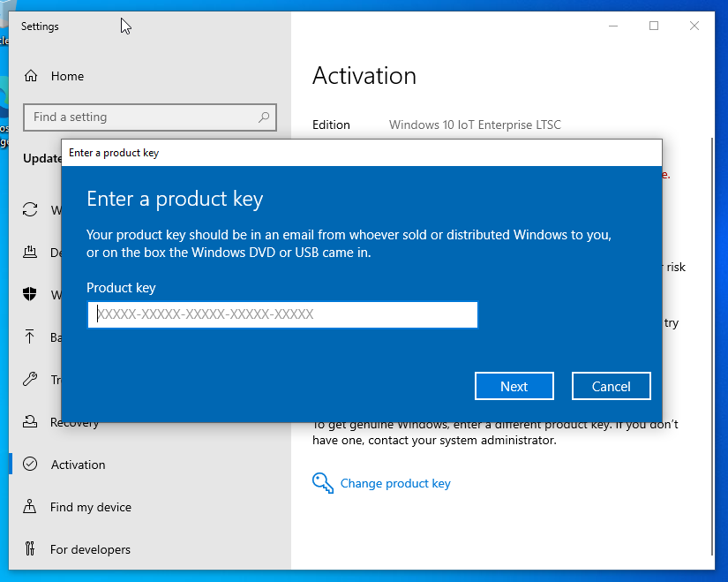Image resolution: width=728 pixels, height=582 pixels.
Task: Select the Windows Update sync arrows icon
Action: pos(31,209)
